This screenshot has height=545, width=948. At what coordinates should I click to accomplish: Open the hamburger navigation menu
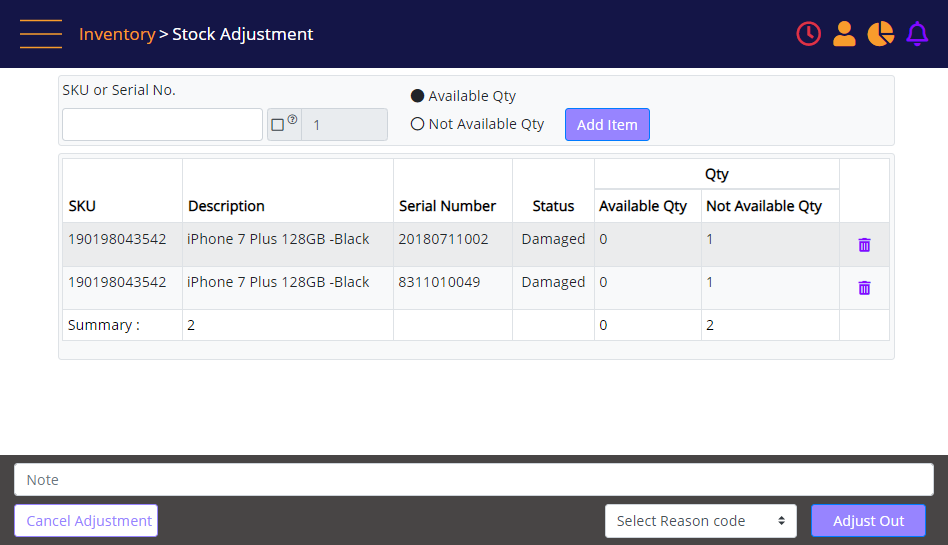[41, 34]
